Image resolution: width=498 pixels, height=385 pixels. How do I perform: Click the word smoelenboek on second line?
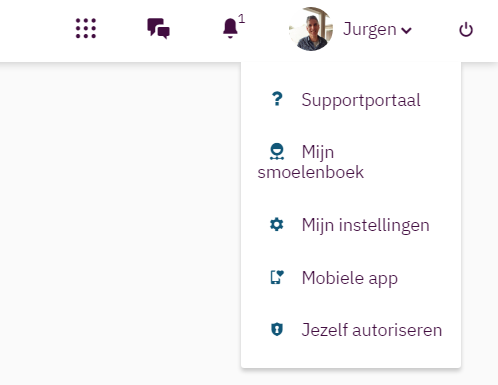pyautogui.click(x=311, y=172)
